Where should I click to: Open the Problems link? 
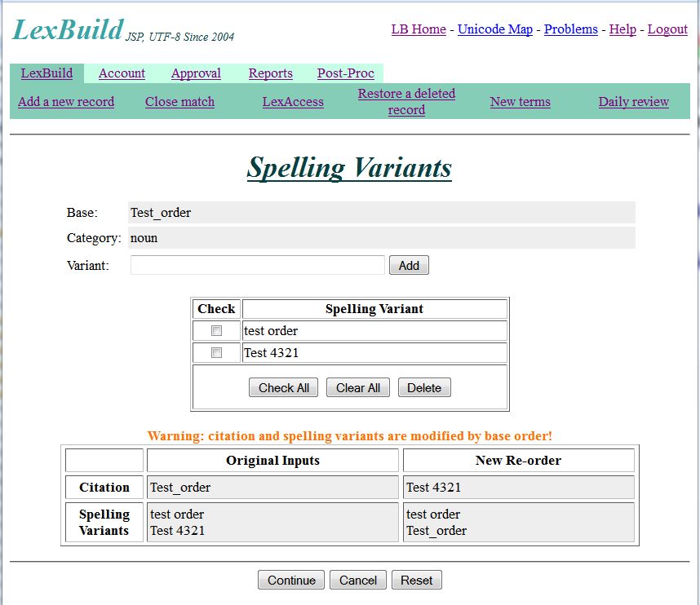570,29
